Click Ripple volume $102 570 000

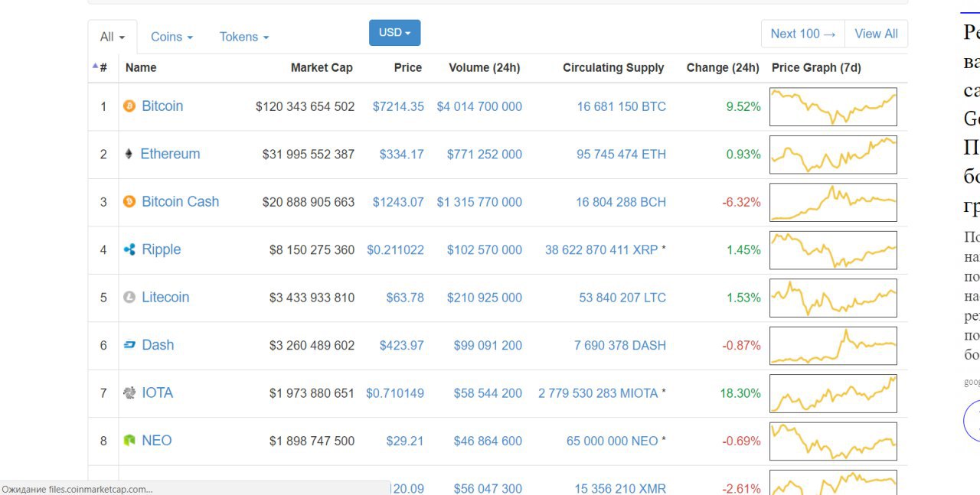tap(485, 250)
